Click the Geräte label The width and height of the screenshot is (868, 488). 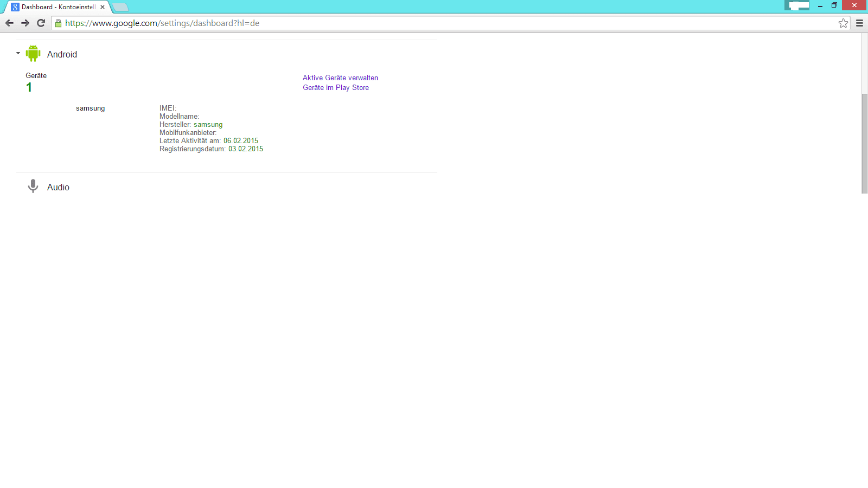click(x=36, y=75)
